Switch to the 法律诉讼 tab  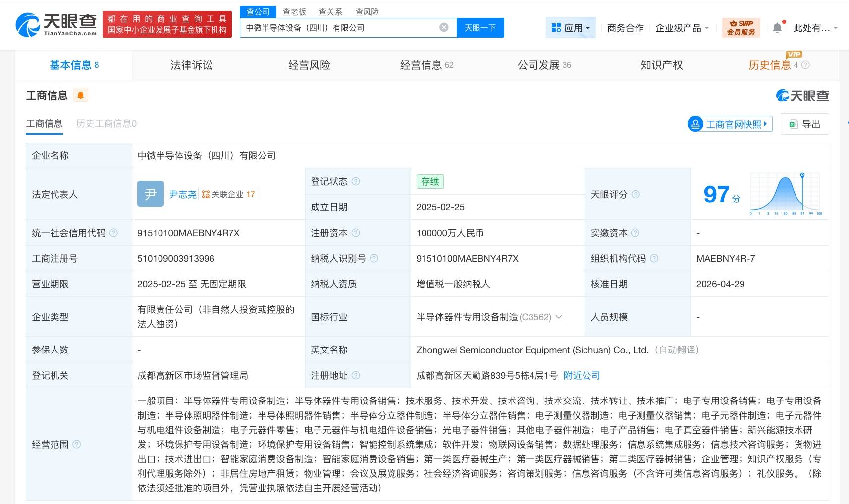pos(192,65)
